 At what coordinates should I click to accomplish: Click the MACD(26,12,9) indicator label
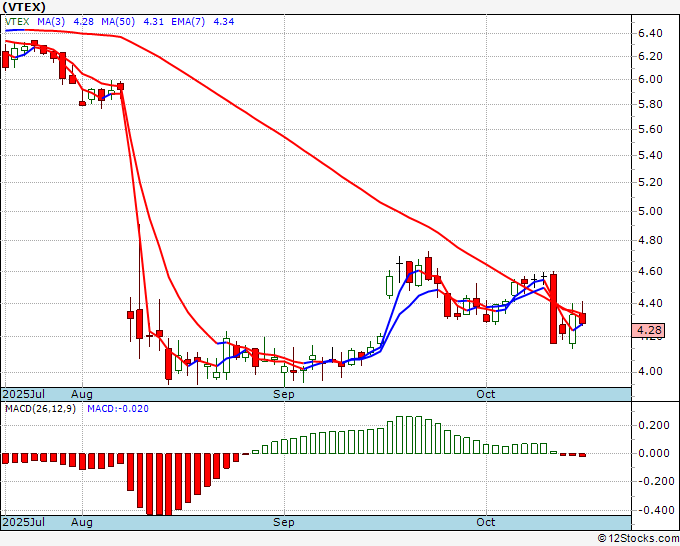40,409
